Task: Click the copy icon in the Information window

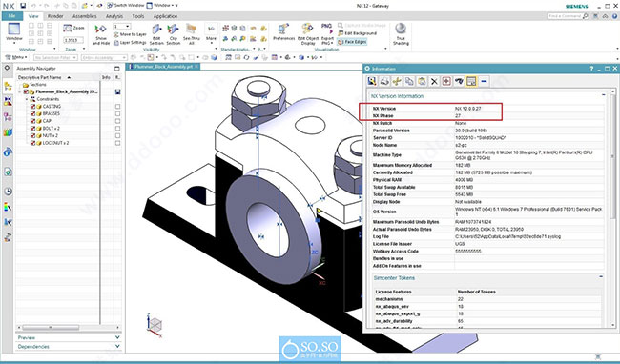Action: [x=409, y=81]
